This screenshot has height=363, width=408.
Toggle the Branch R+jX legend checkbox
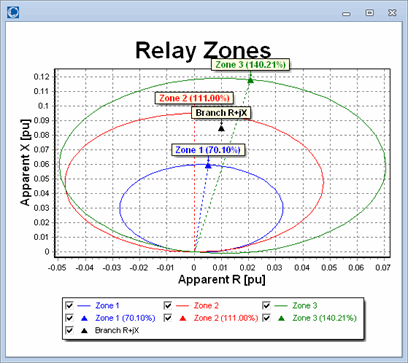click(69, 330)
